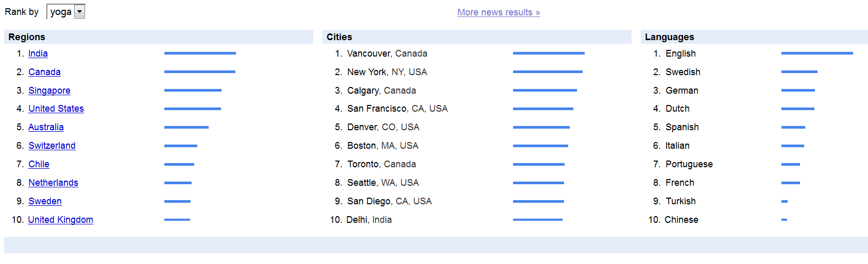Select the Netherlands region link
This screenshot has width=868, height=264.
coord(53,183)
